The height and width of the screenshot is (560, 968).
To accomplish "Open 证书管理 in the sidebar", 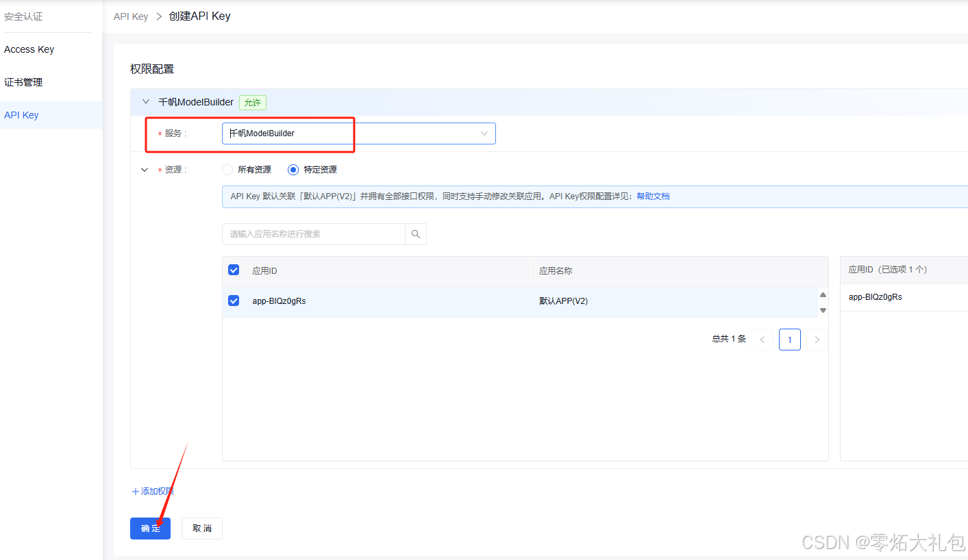I will pos(23,82).
